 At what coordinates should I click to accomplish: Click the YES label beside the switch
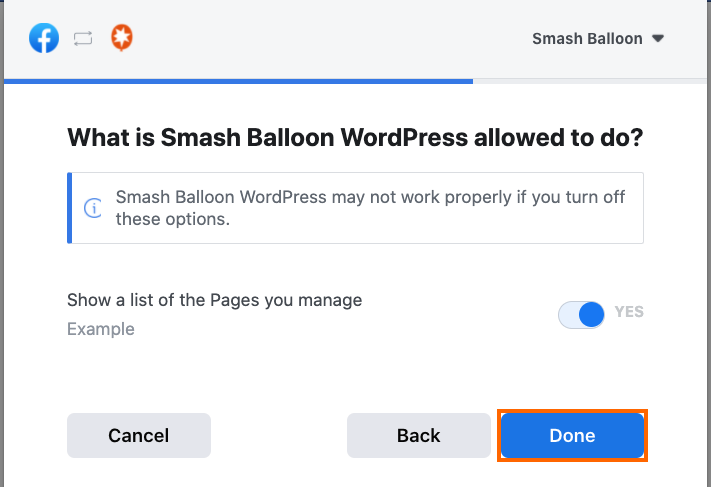629,312
